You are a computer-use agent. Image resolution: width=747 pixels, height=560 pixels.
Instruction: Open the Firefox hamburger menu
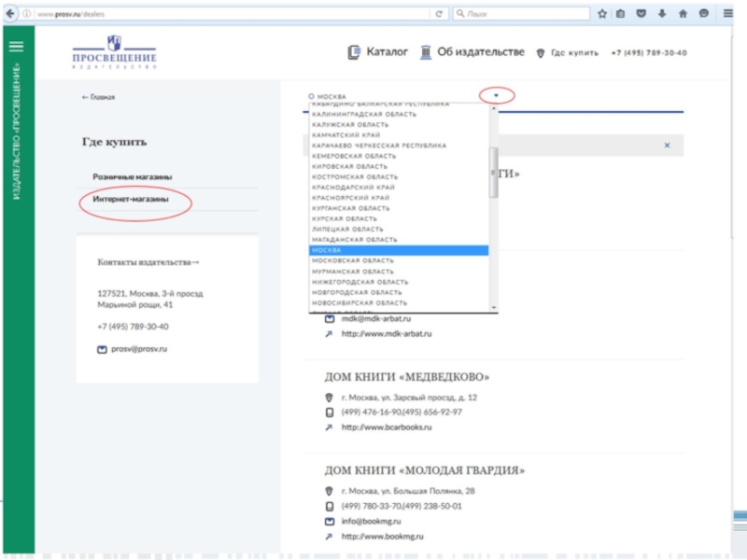click(728, 13)
